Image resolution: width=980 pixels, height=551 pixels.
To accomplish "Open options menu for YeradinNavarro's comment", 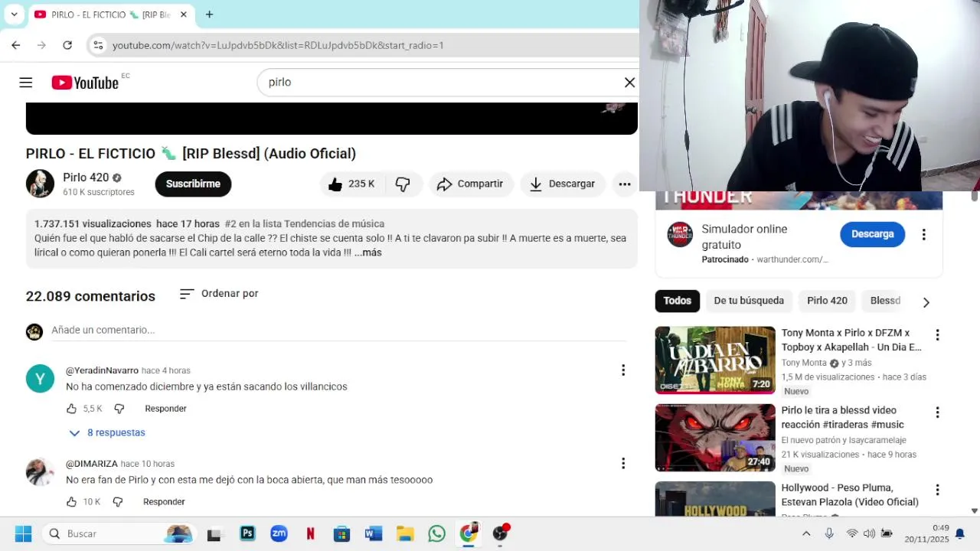I will click(623, 370).
